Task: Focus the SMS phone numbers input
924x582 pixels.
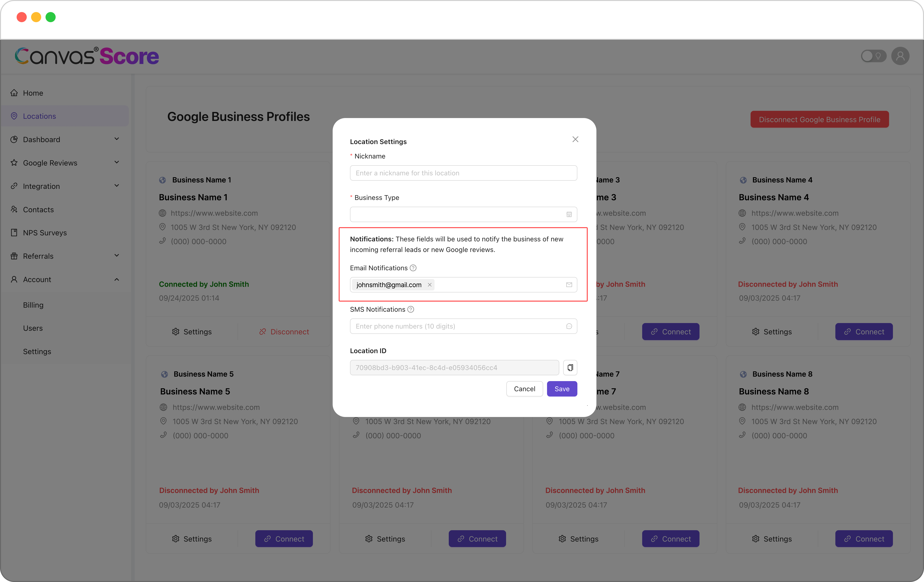Action: (x=463, y=326)
